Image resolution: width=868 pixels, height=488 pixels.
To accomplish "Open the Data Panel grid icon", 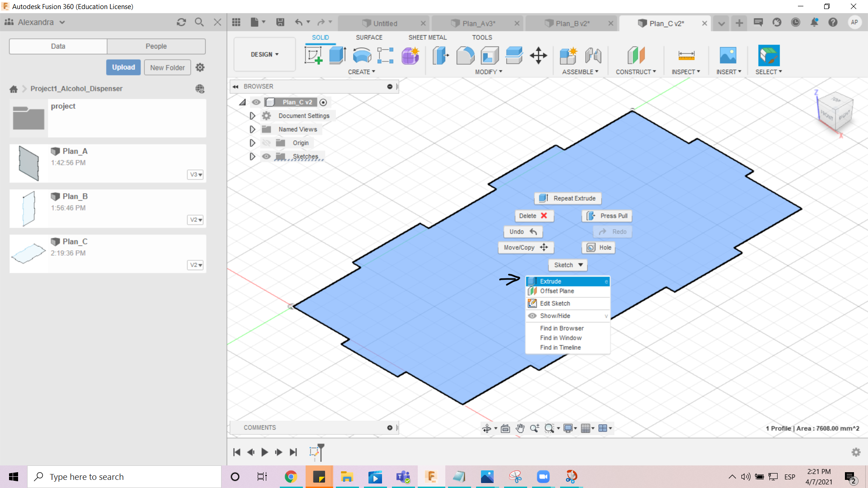I will click(236, 22).
